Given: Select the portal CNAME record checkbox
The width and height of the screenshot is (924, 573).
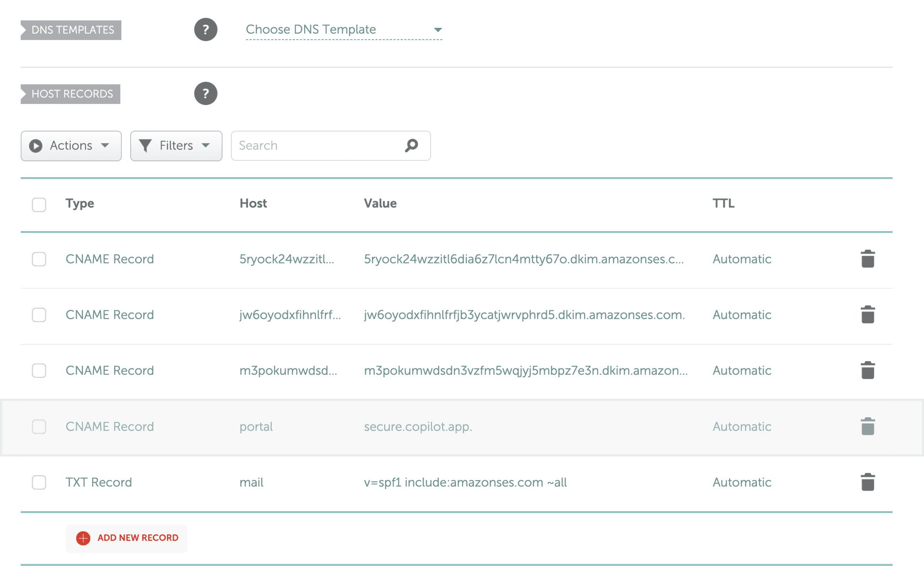Looking at the screenshot, I should [x=39, y=427].
